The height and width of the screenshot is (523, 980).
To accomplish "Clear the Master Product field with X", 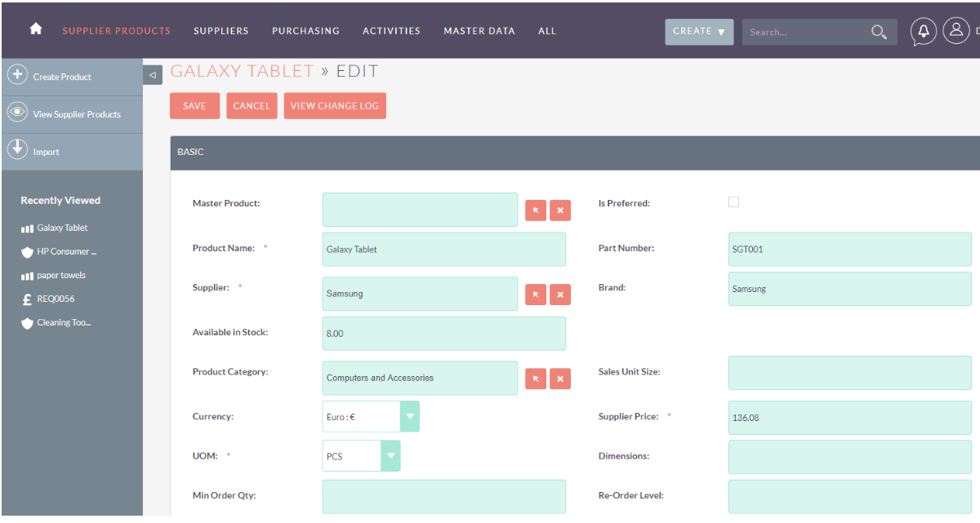I will click(x=560, y=211).
